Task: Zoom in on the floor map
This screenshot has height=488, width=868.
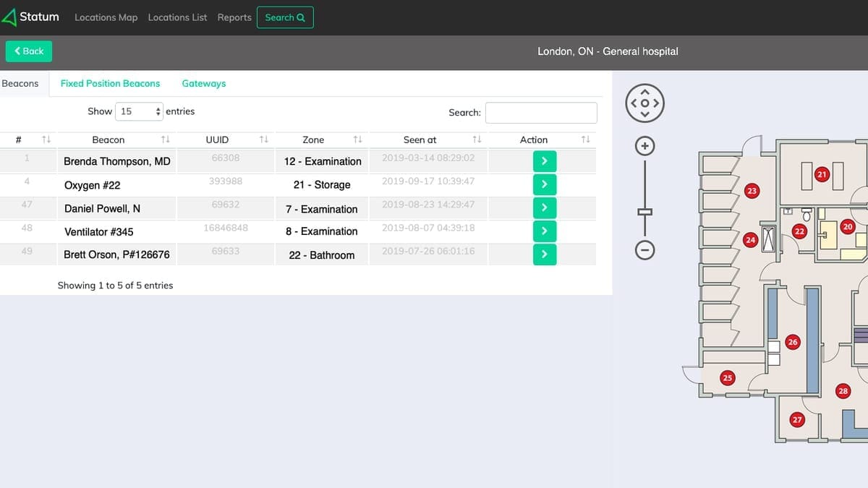Action: click(644, 146)
